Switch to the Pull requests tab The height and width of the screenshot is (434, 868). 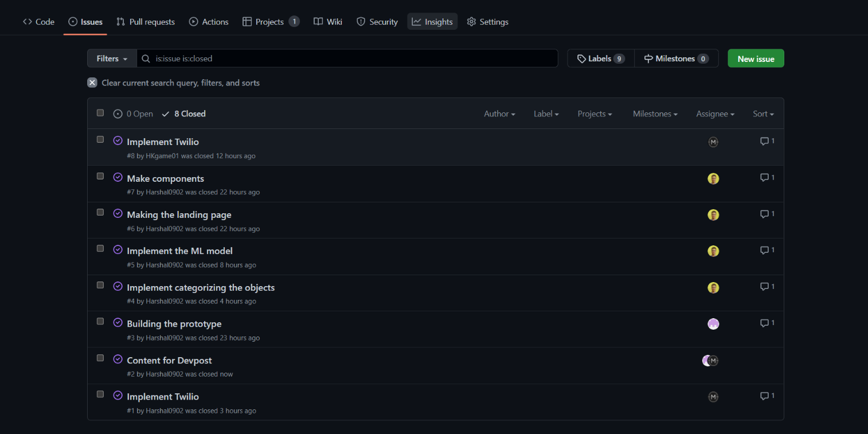[x=146, y=22]
